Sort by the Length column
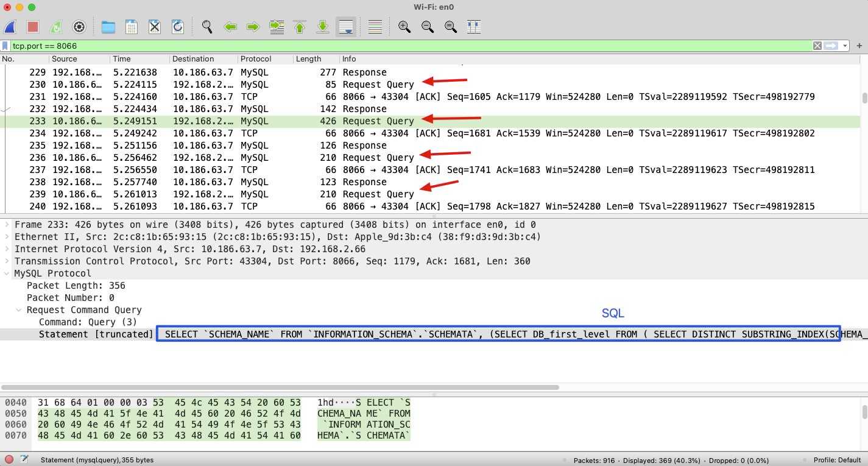 coord(316,59)
